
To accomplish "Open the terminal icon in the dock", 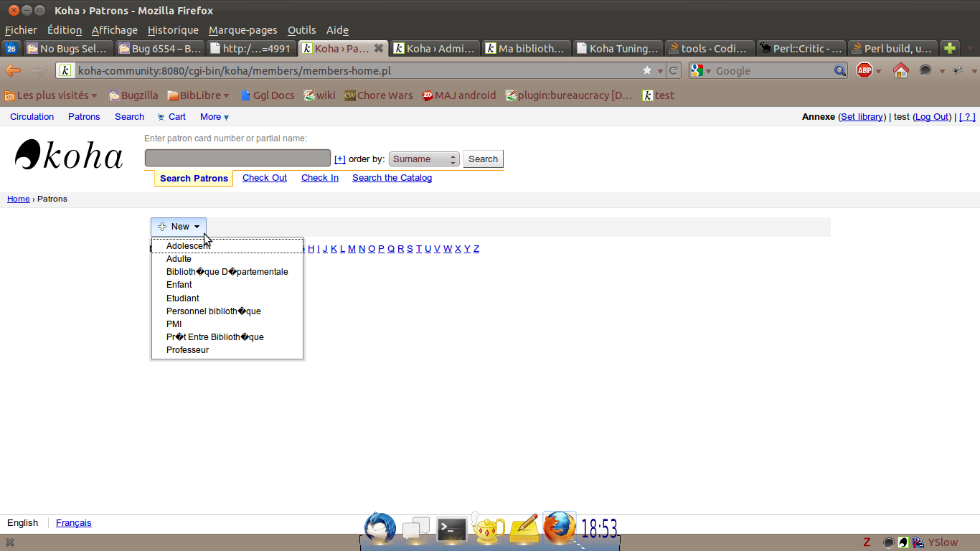I will (451, 530).
